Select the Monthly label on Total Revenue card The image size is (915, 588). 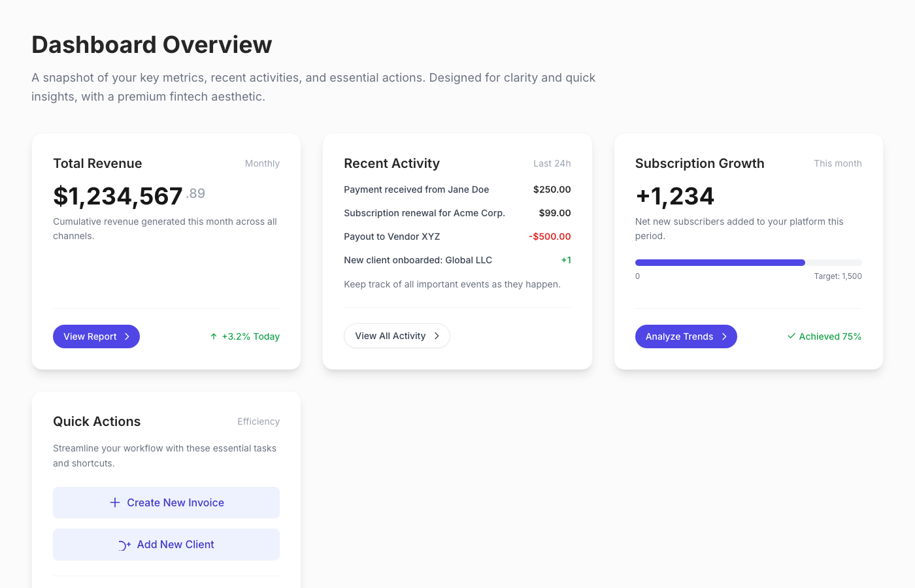point(262,163)
